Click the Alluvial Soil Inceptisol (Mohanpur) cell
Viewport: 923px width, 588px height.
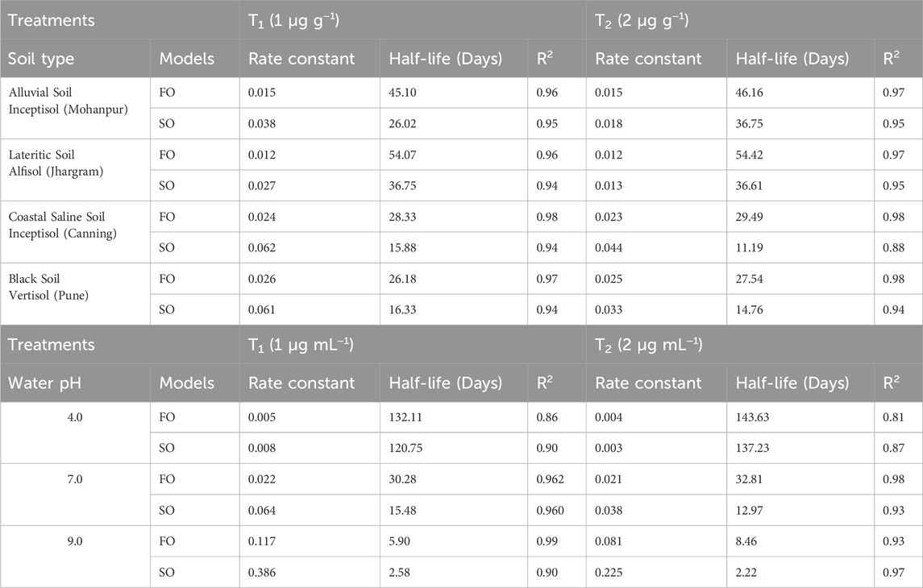75,108
